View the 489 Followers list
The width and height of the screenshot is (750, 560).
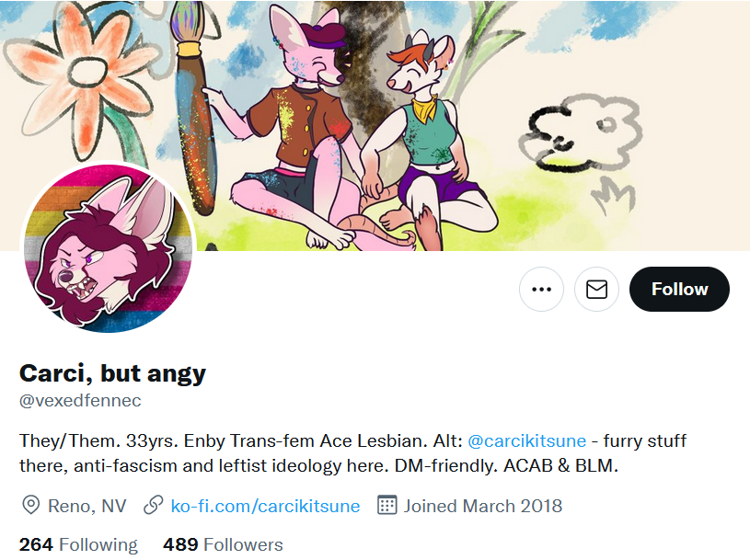(223, 544)
